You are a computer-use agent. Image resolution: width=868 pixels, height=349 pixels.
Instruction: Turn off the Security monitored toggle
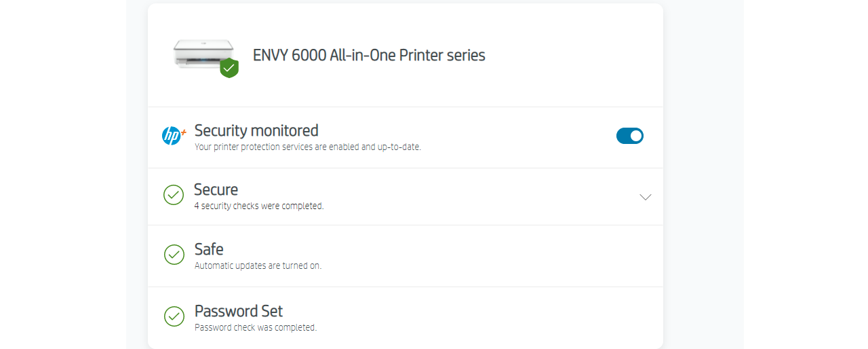pyautogui.click(x=630, y=136)
